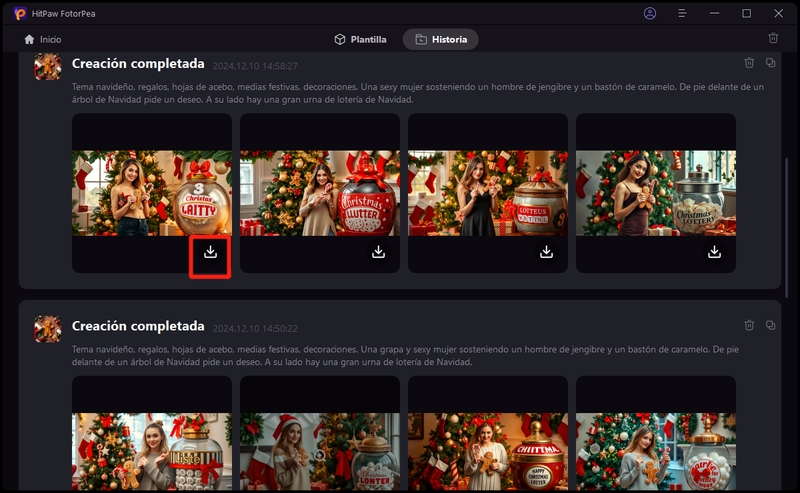800x493 pixels.
Task: Copy the 14:50:22 creation prompt
Action: pos(770,325)
